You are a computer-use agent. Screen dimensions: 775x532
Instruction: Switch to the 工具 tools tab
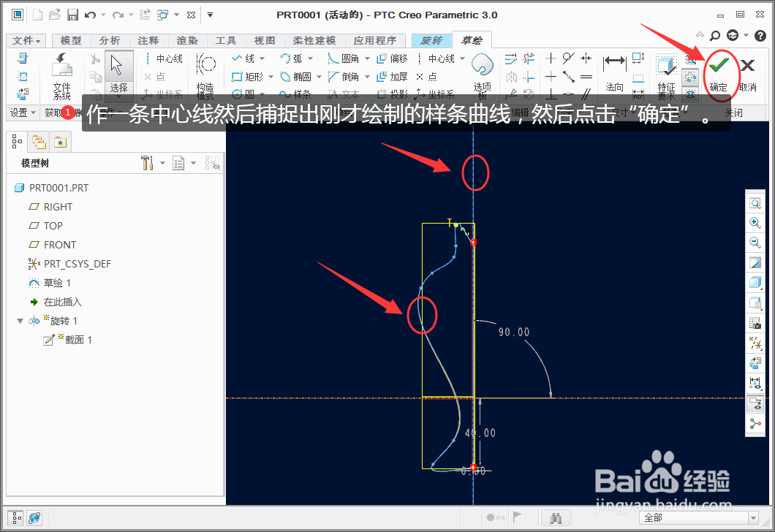coord(225,40)
